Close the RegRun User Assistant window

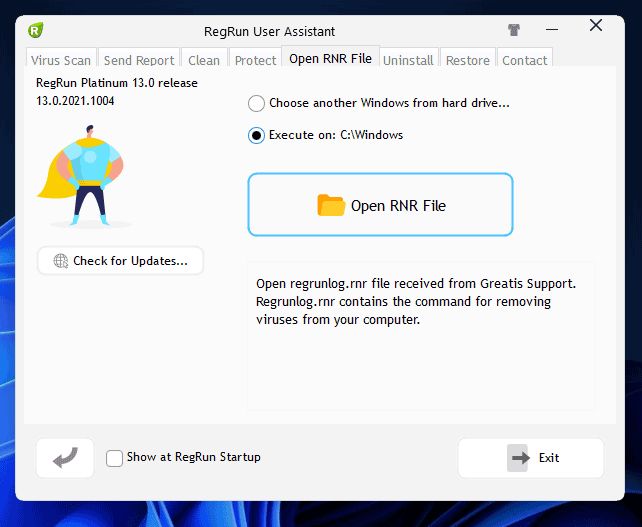(x=596, y=25)
